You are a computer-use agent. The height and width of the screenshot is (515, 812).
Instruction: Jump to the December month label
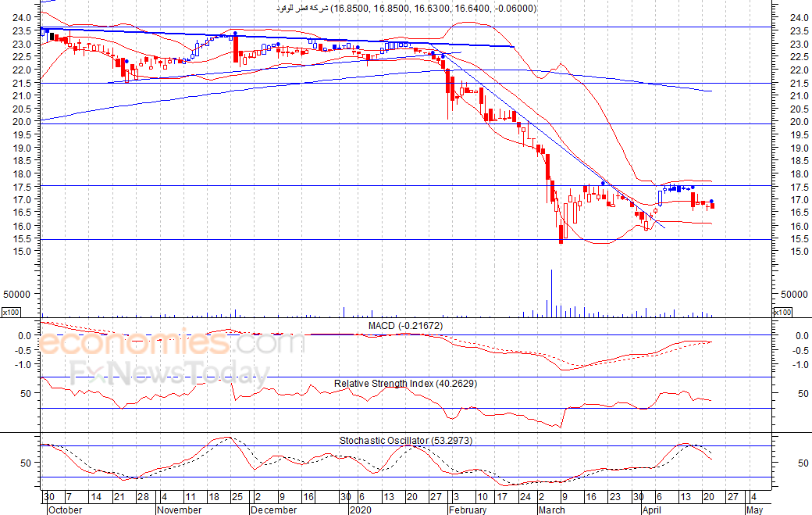point(275,510)
